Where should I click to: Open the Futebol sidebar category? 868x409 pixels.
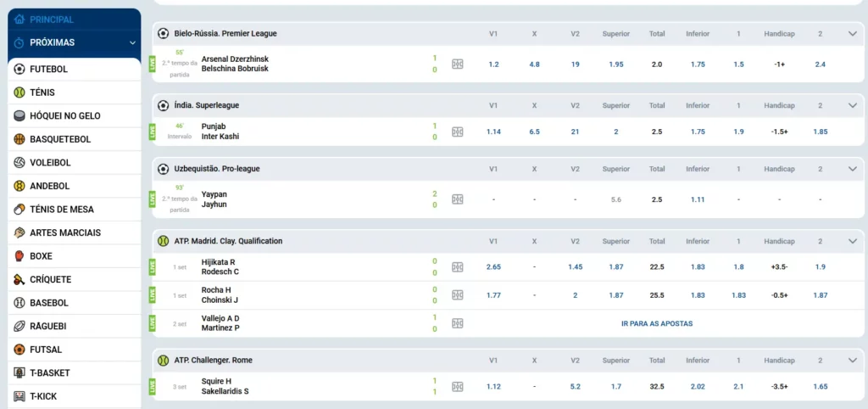coord(75,70)
